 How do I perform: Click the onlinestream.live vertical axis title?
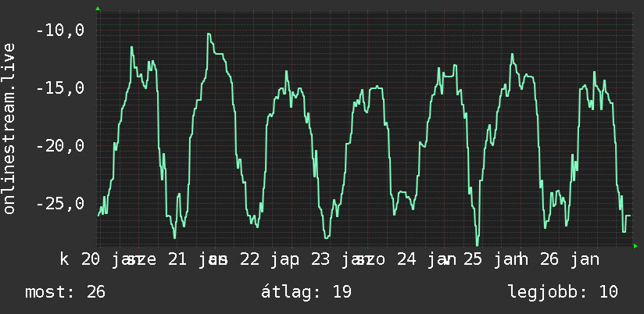[x=9, y=128]
